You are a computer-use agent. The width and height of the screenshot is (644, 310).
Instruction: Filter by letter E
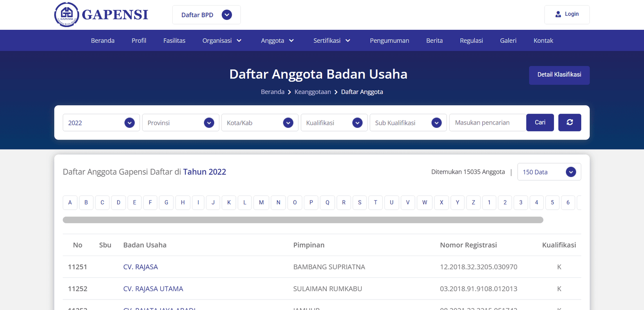pos(134,202)
